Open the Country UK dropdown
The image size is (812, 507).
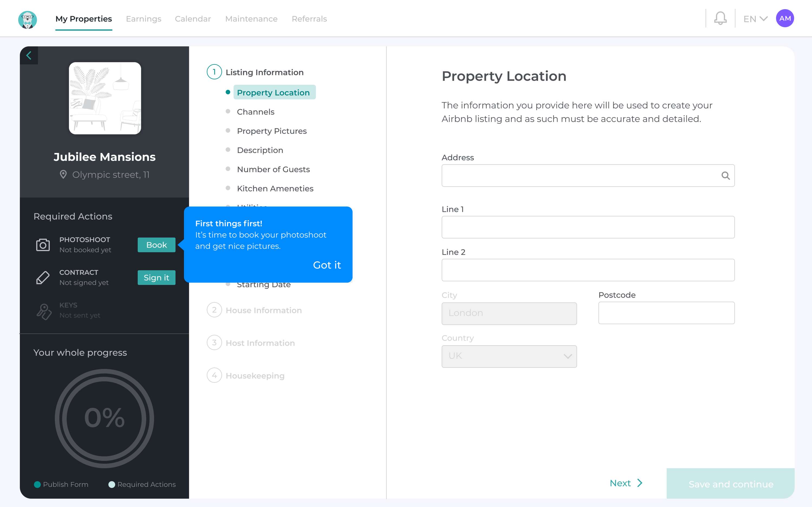tap(509, 356)
